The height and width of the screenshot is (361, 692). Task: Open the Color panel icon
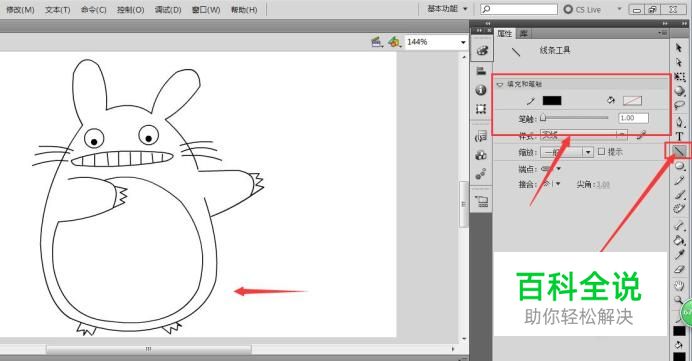[x=481, y=51]
